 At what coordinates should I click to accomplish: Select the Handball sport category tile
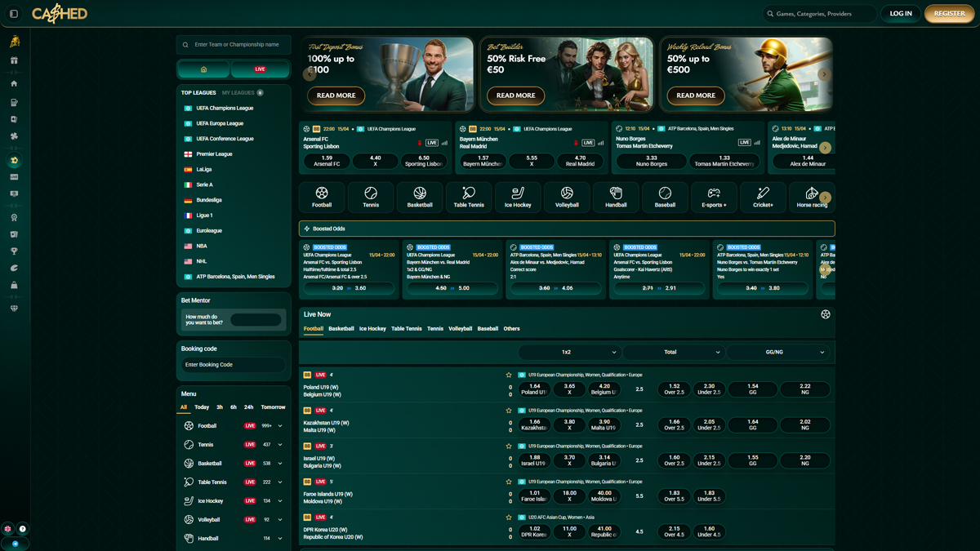pyautogui.click(x=616, y=197)
